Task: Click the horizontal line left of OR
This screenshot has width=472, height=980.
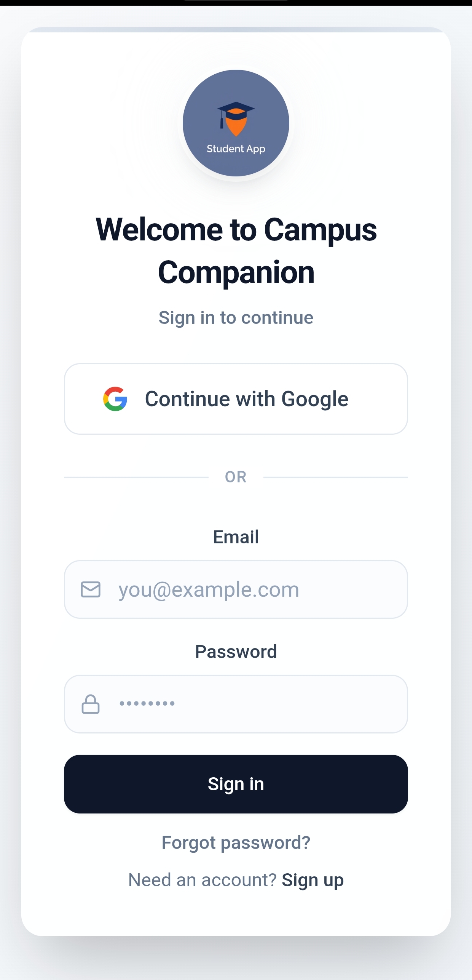Action: pyautogui.click(x=136, y=477)
